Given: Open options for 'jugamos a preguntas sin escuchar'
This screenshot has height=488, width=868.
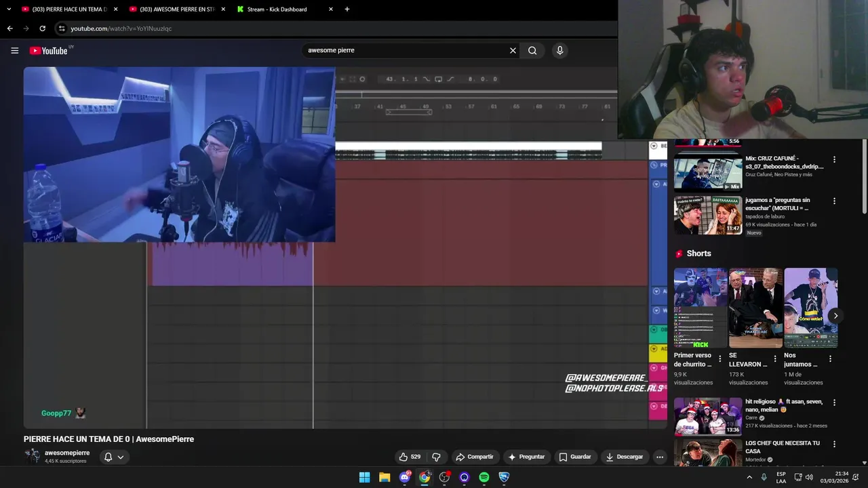Looking at the screenshot, I should 834,201.
